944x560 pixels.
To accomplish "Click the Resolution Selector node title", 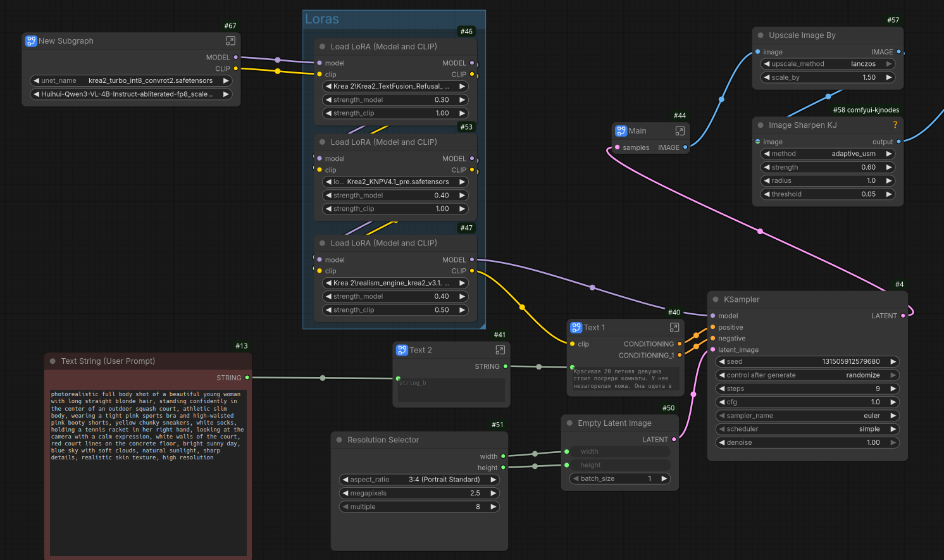I will click(383, 440).
